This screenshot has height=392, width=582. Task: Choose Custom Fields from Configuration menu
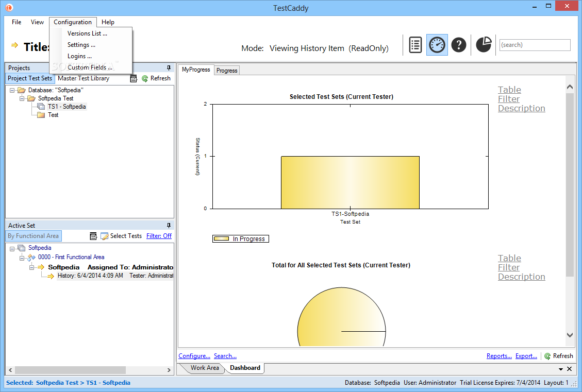pos(91,67)
